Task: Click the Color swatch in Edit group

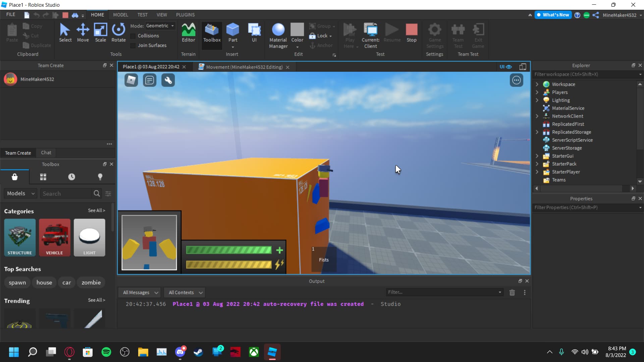Action: tap(297, 29)
